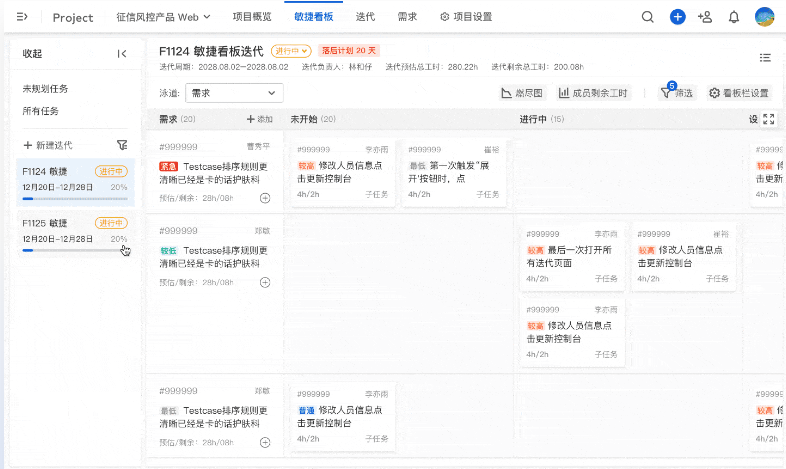This screenshot has height=469, width=786.
Task: Click 新建迭代 button
Action: tap(48, 145)
